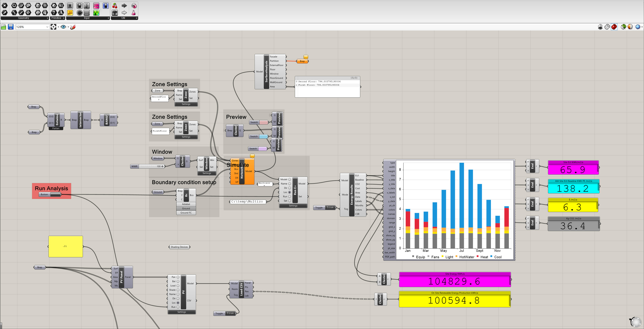Expand the Primitive panel plus button
Viewport: 644px width, 329px height.
[x=64, y=18]
